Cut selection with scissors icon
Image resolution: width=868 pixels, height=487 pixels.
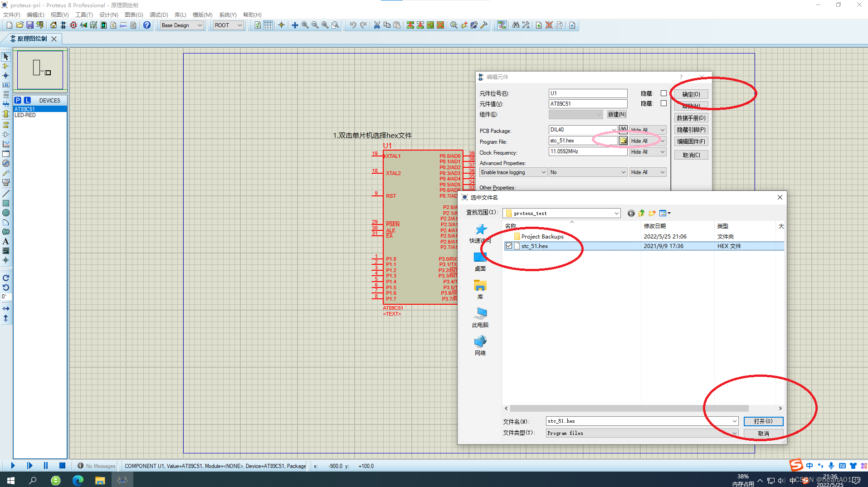(x=376, y=25)
